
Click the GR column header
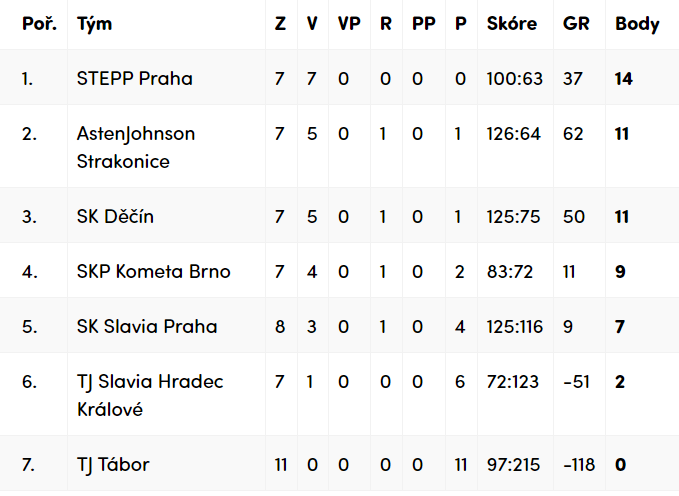576,24
